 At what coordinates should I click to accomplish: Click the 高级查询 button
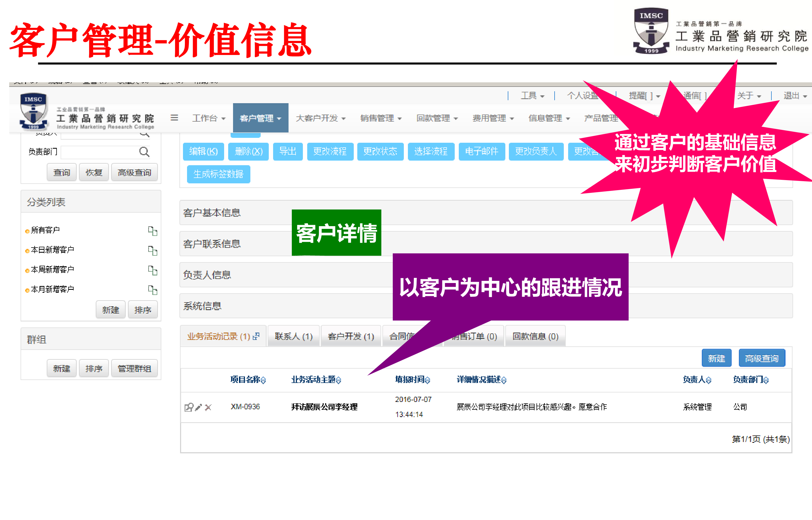coord(762,358)
